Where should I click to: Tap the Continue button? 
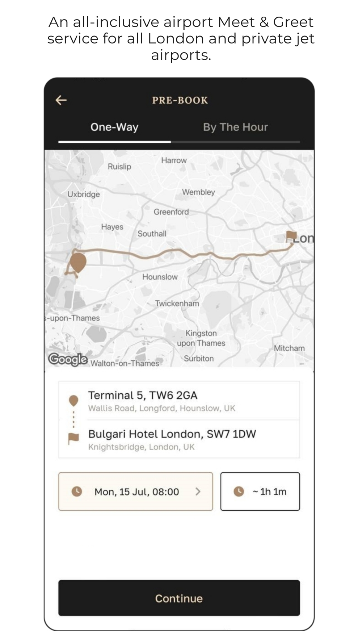[x=179, y=598]
